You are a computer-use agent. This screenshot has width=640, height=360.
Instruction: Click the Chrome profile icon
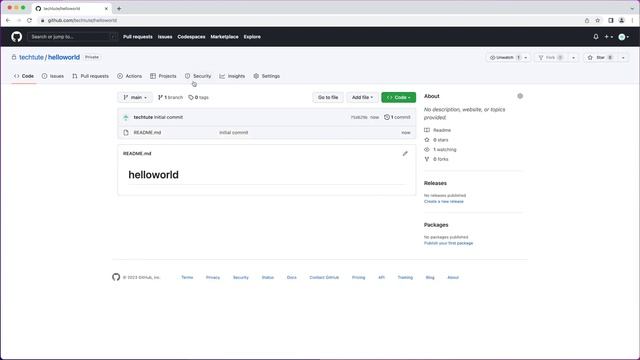pos(621,20)
